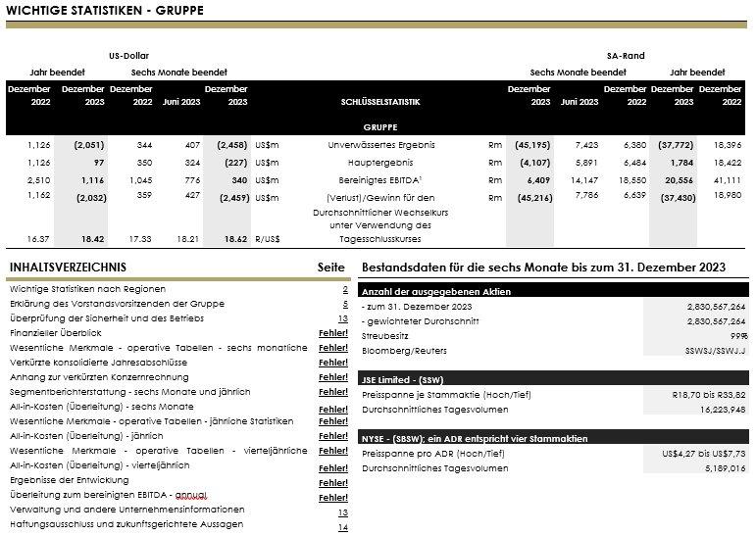756x536 pixels.
Task: Click the ADR range US$4,27 bis US$7,73
Action: 704,454
